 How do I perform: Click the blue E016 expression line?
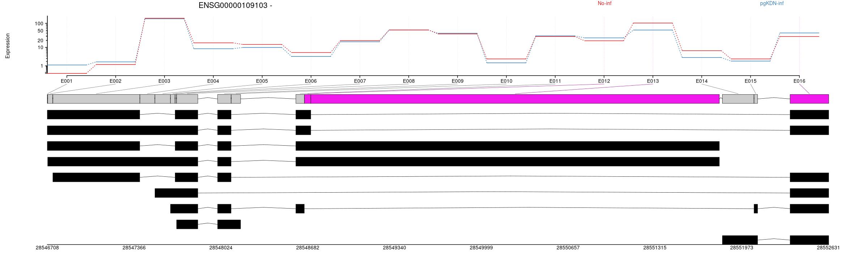(799, 33)
